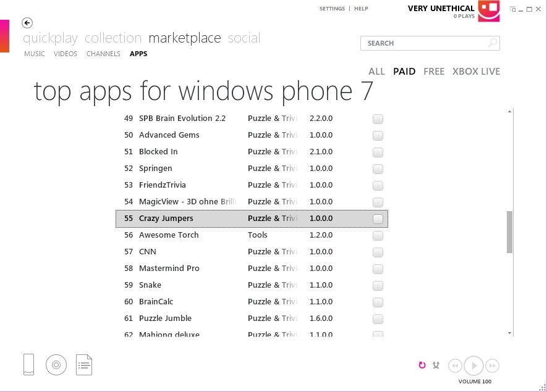Select SPB Brain Evolution 2.2 row
The width and height of the screenshot is (547, 392).
pyautogui.click(x=252, y=119)
